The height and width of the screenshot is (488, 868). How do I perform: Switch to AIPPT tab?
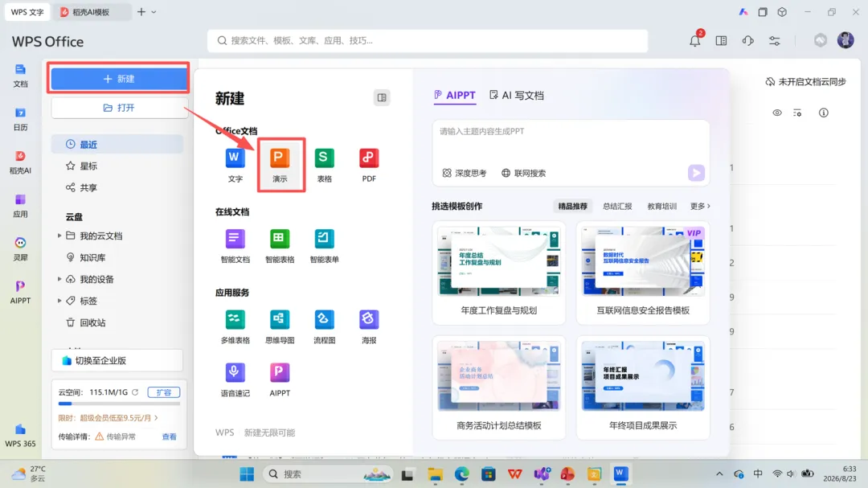[x=454, y=96]
